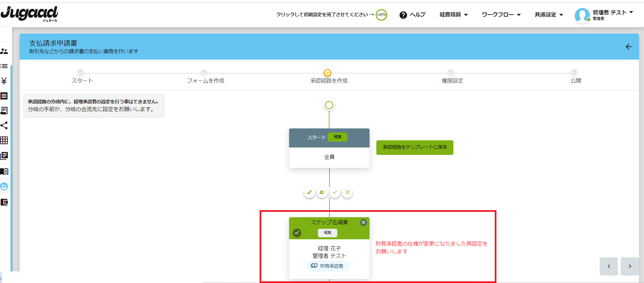Click 承認経路をテンプレートに保存 button
This screenshot has height=283, width=644.
click(415, 147)
